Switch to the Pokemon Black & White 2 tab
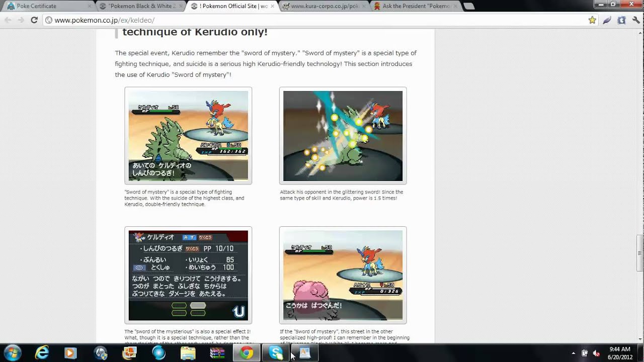 click(x=139, y=6)
